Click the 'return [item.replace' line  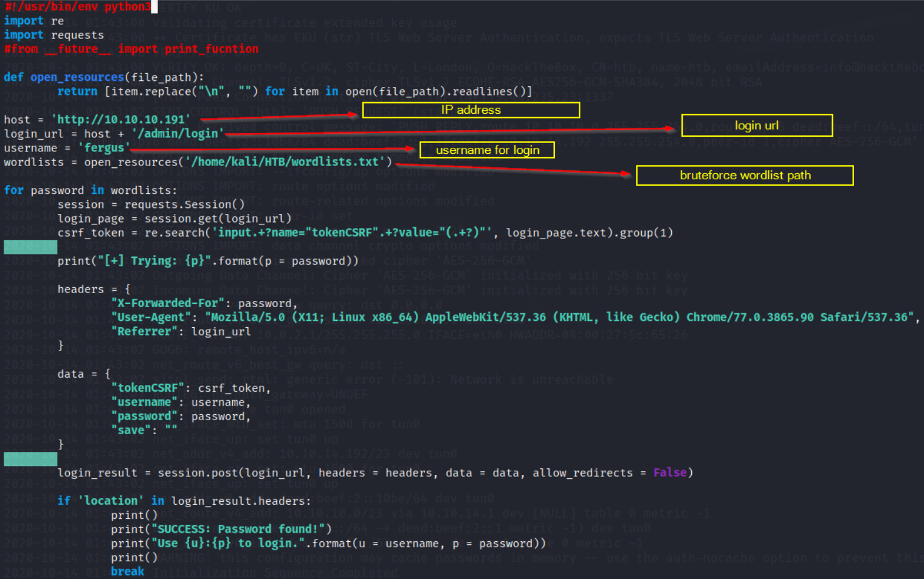(295, 91)
